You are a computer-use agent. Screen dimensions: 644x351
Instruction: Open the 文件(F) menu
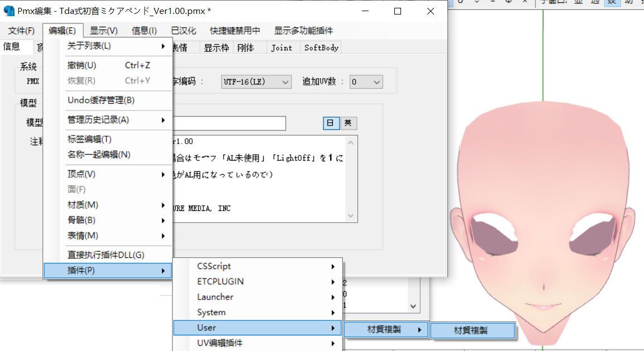21,31
